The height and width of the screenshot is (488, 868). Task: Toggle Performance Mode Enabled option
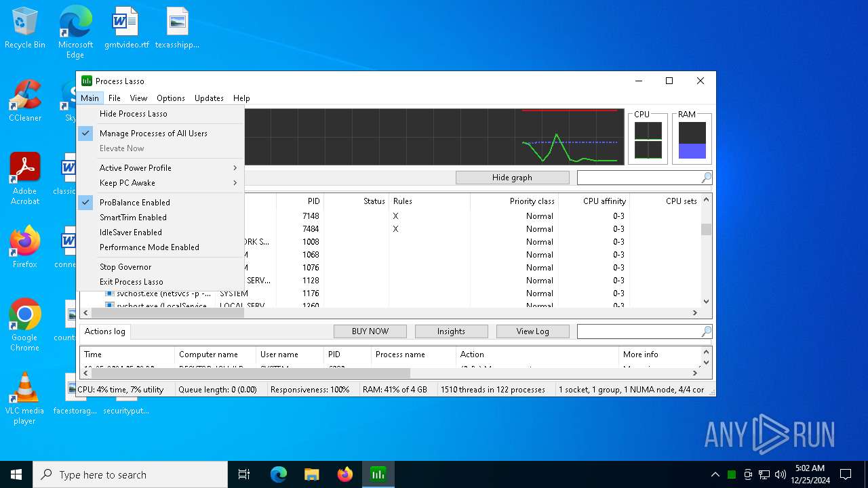click(160, 247)
